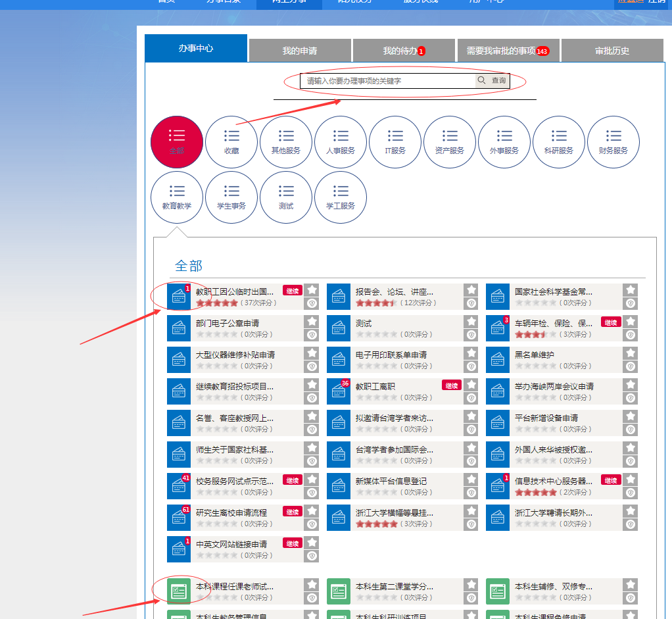Go to the 审批历史 tab

(x=612, y=51)
